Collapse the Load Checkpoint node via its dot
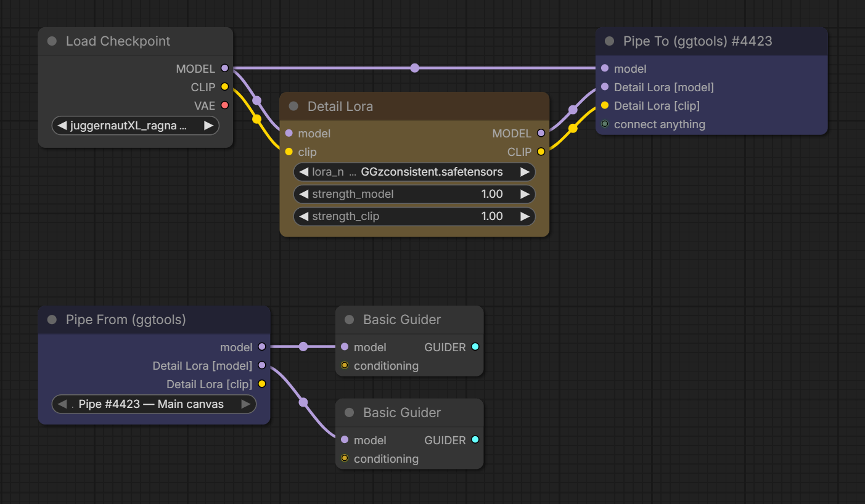This screenshot has height=504, width=865. [52, 41]
